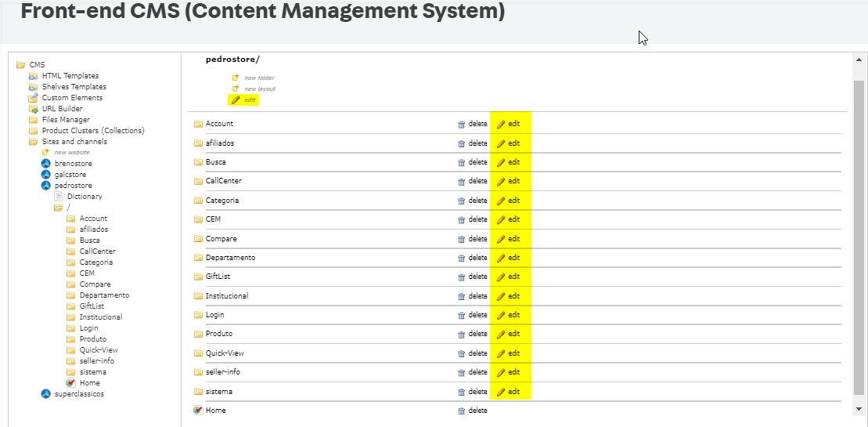Click the new folder icon under pedrostore/

[235, 78]
